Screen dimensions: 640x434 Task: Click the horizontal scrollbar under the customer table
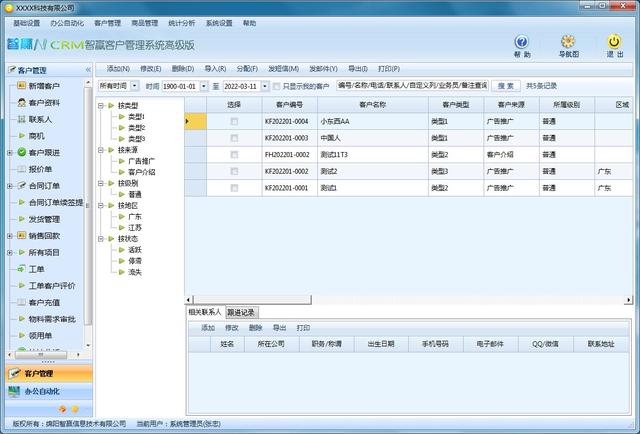(400, 299)
